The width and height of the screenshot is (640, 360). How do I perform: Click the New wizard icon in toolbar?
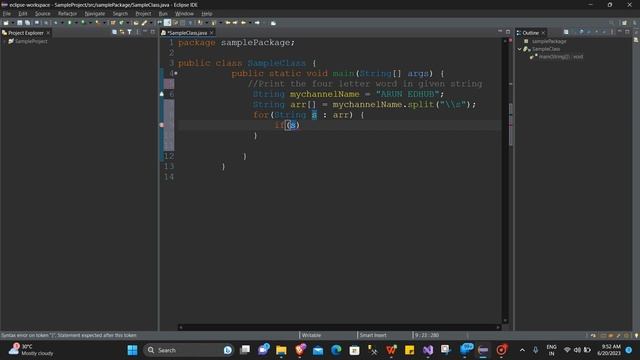7,23
